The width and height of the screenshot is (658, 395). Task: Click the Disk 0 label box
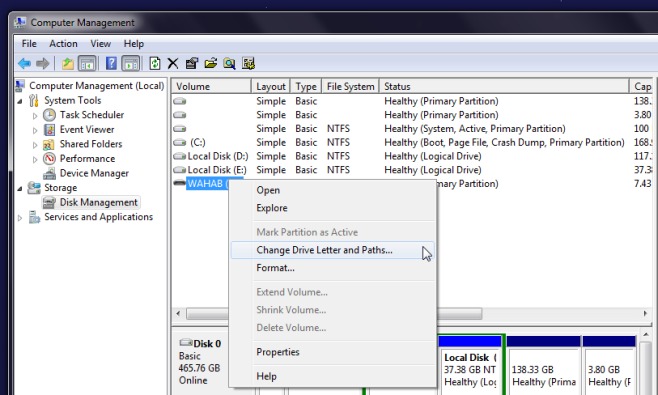pyautogui.click(x=200, y=362)
